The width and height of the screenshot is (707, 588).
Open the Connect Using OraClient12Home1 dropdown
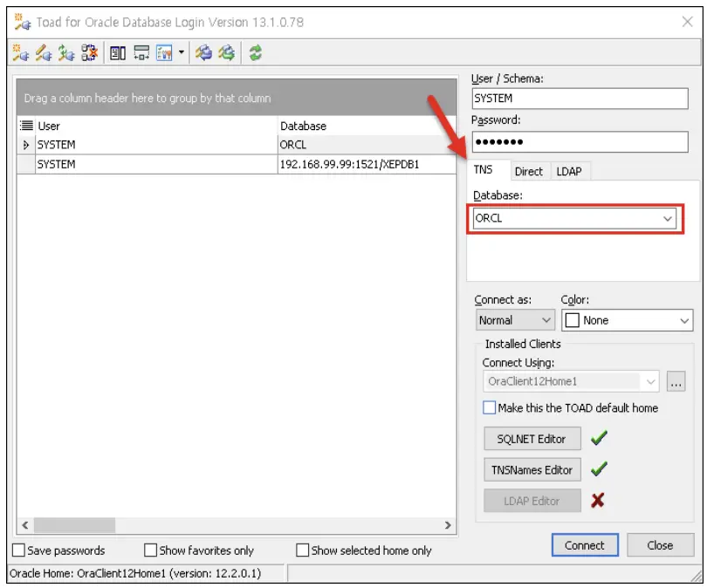pos(650,382)
